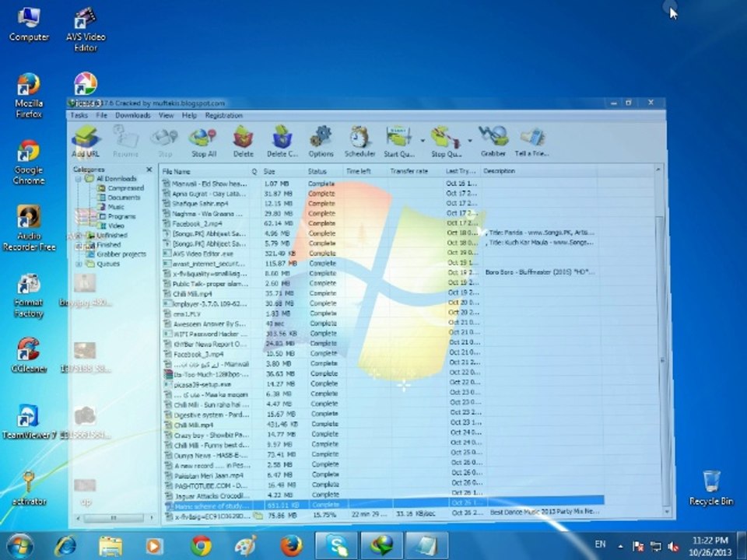Select the avast_internet_securit... download row
The image size is (747, 560).
coord(381,264)
